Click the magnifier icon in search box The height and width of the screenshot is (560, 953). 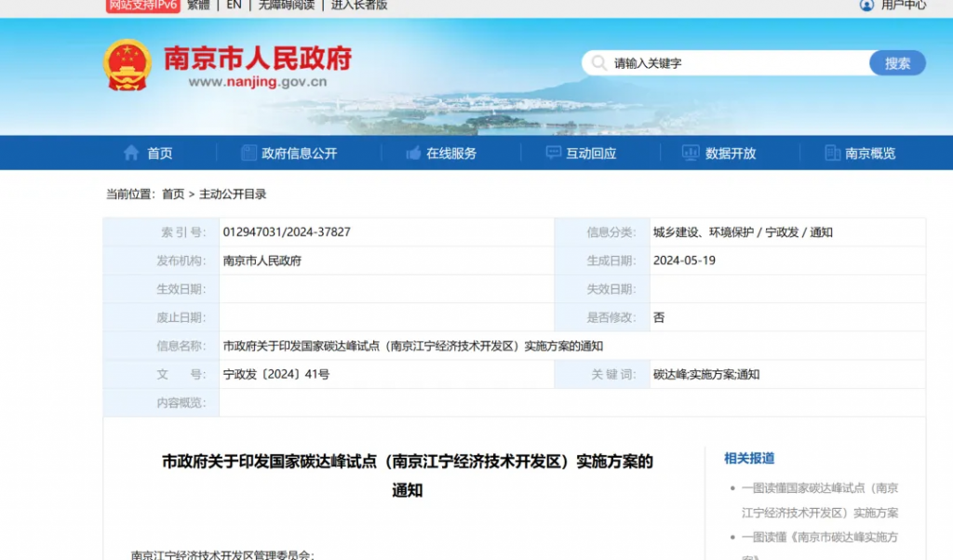click(x=597, y=63)
